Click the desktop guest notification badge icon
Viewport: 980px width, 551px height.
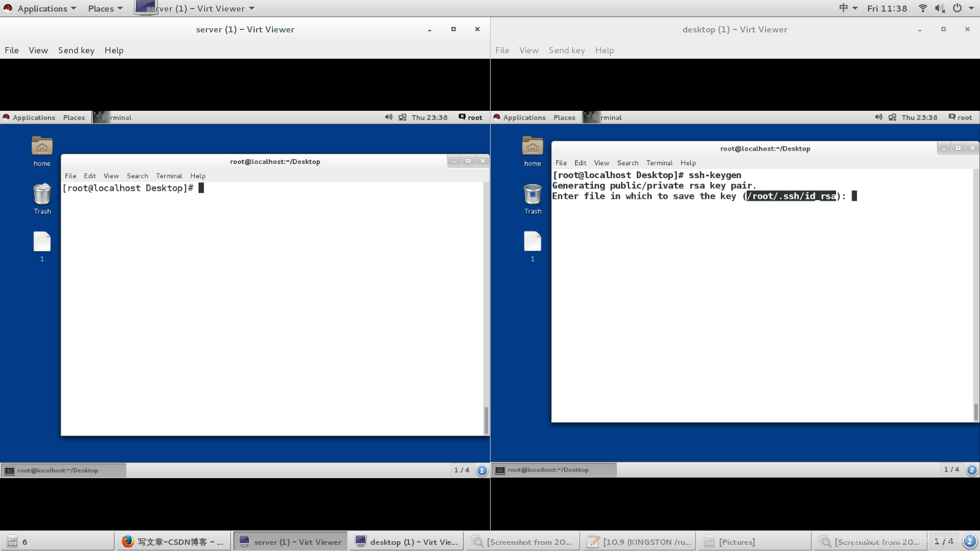click(x=972, y=470)
